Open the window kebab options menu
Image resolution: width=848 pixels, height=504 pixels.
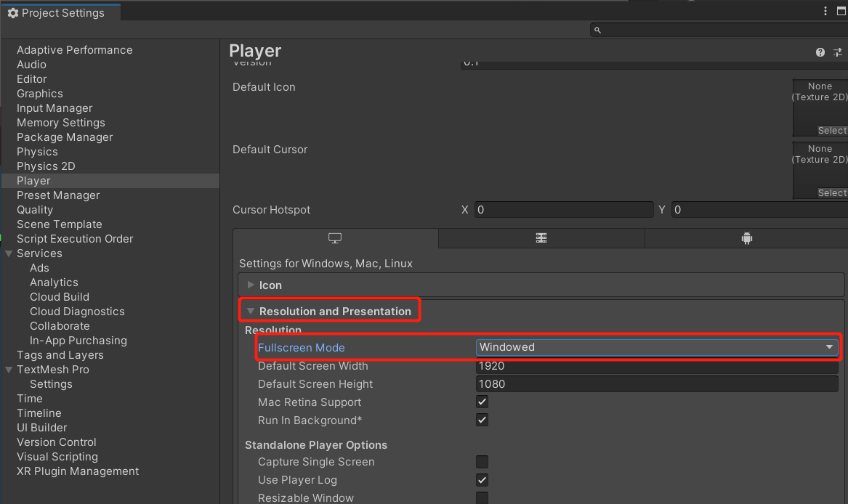coord(825,11)
